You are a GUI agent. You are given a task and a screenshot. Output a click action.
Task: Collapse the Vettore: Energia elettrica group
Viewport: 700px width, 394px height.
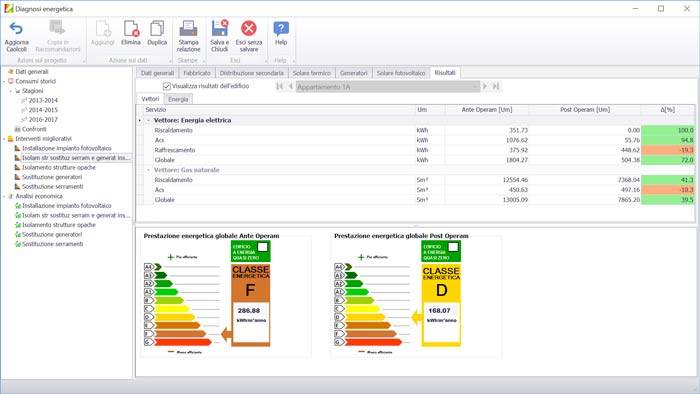click(149, 120)
